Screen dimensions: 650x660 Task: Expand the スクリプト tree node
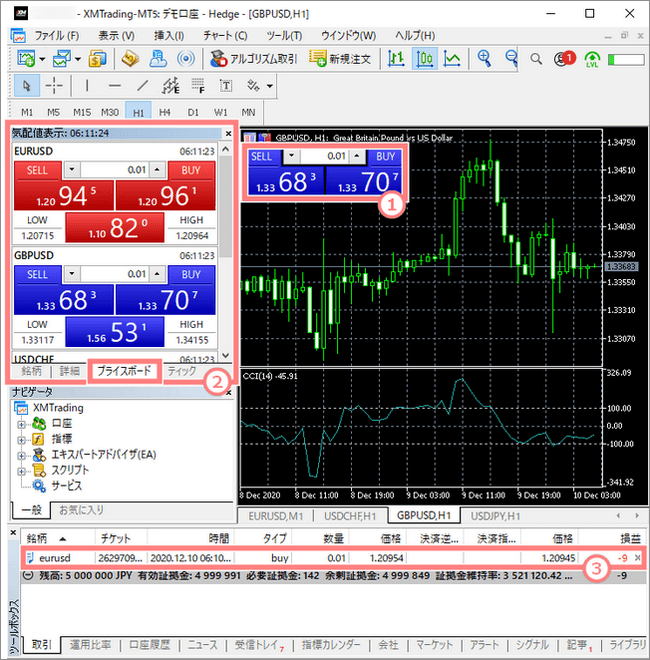point(21,471)
